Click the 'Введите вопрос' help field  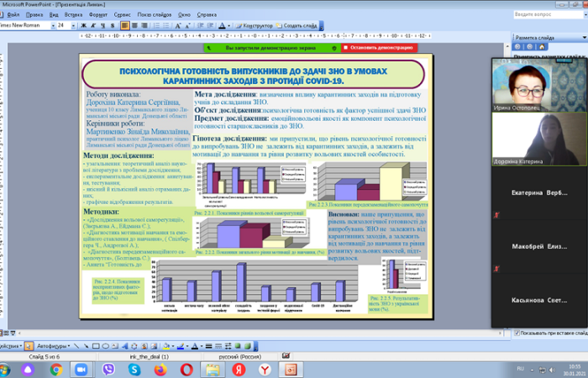pyautogui.click(x=538, y=14)
